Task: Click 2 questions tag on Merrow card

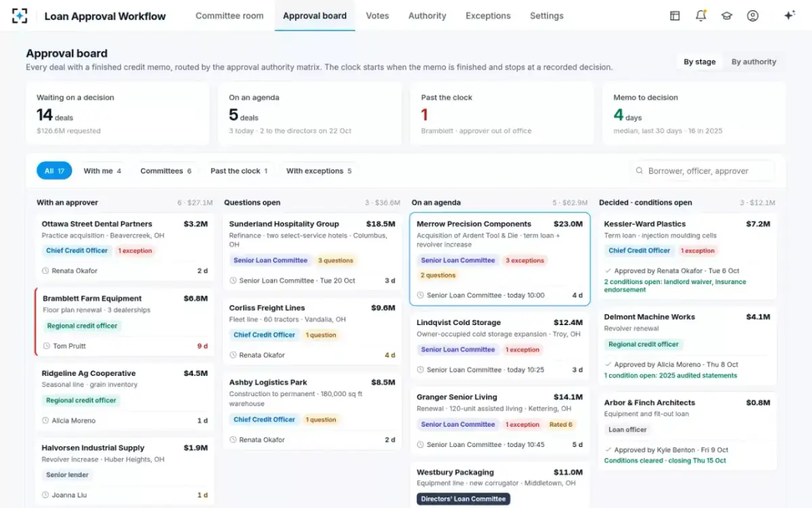Action: [x=438, y=275]
